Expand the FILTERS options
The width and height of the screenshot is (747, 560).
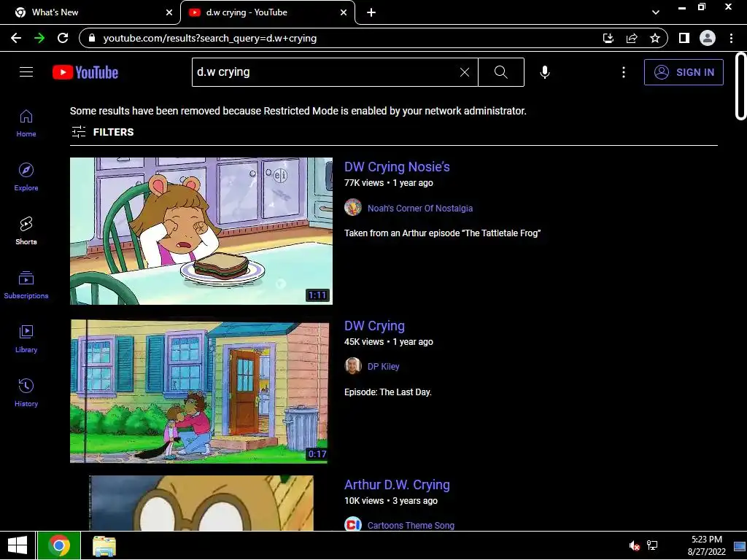pos(103,132)
